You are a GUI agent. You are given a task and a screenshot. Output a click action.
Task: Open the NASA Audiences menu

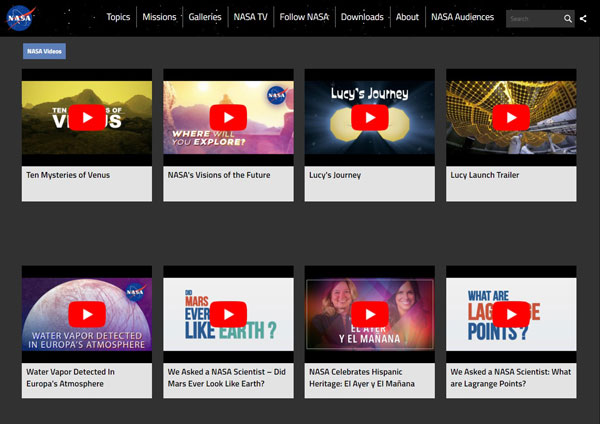462,17
